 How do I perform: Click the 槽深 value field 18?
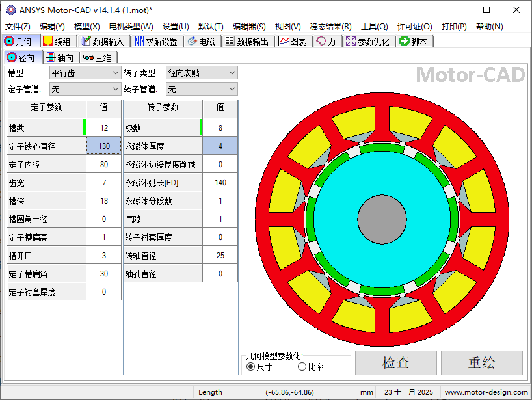pyautogui.click(x=104, y=201)
